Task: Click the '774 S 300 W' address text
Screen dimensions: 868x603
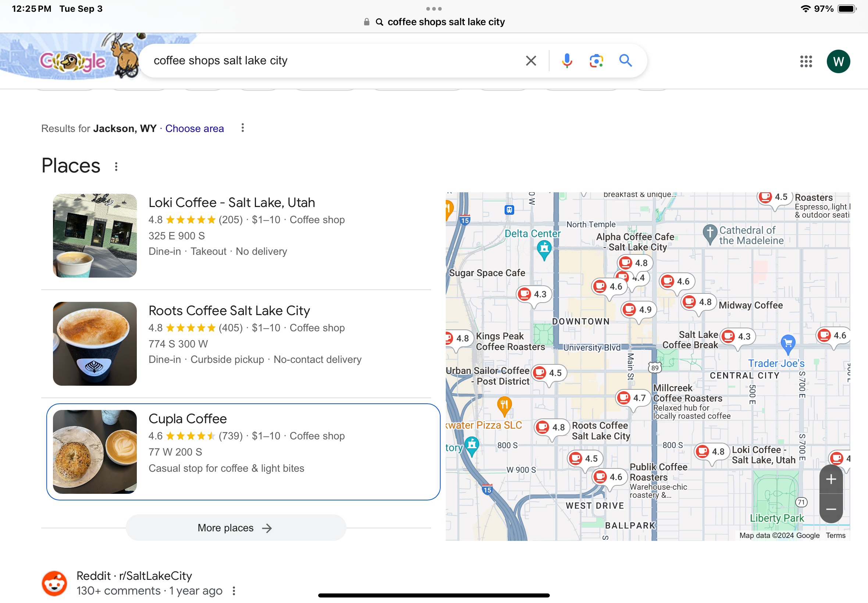Action: coord(178,344)
